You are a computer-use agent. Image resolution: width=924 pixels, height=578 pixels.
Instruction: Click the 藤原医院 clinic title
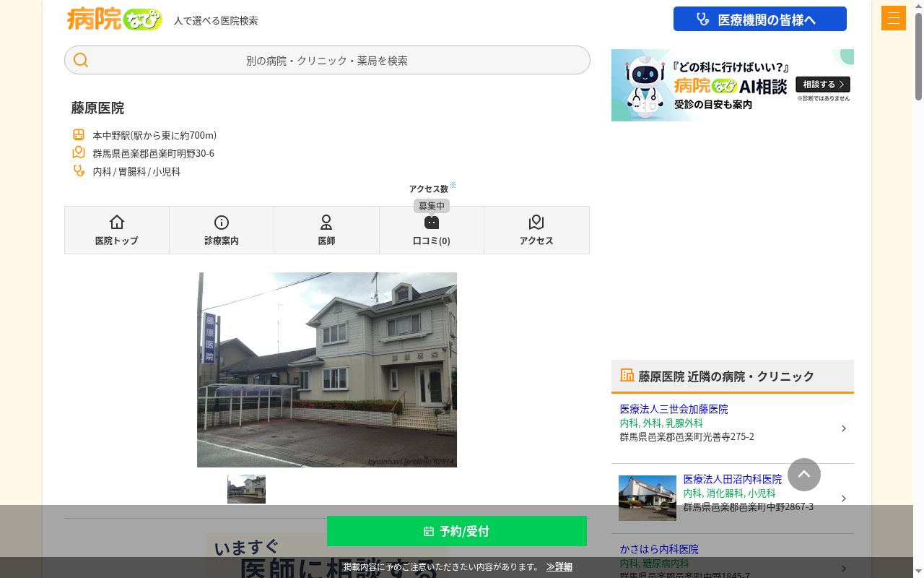(x=97, y=108)
